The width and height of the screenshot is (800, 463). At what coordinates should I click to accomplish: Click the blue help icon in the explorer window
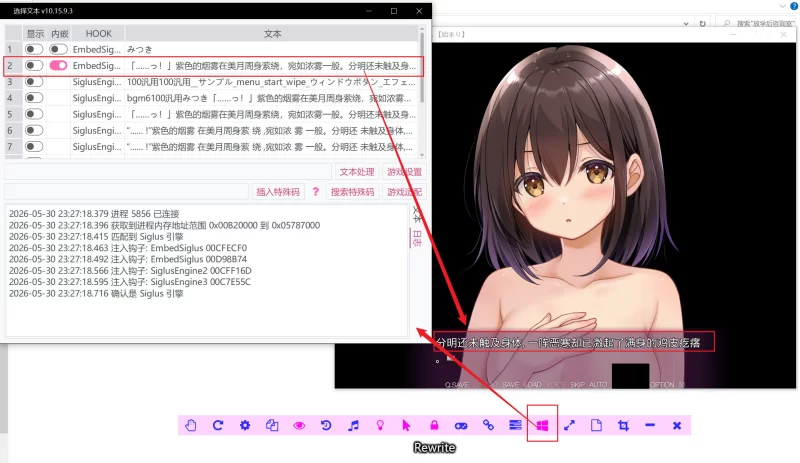pyautogui.click(x=794, y=6)
